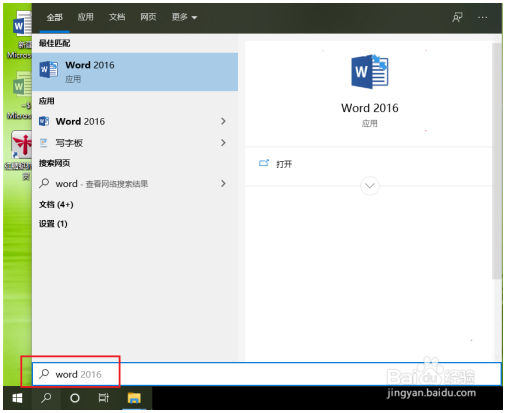Expand the word web search arrow
506x413 pixels.
point(223,183)
